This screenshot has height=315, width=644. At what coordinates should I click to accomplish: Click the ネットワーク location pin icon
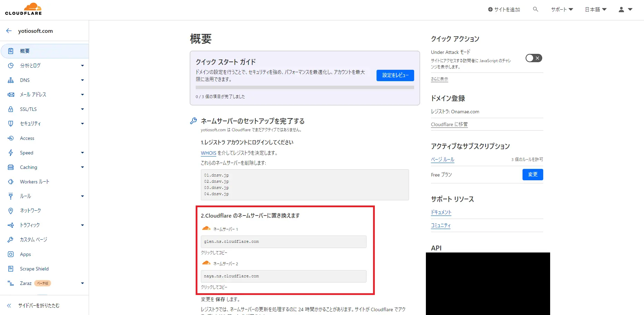point(11,211)
